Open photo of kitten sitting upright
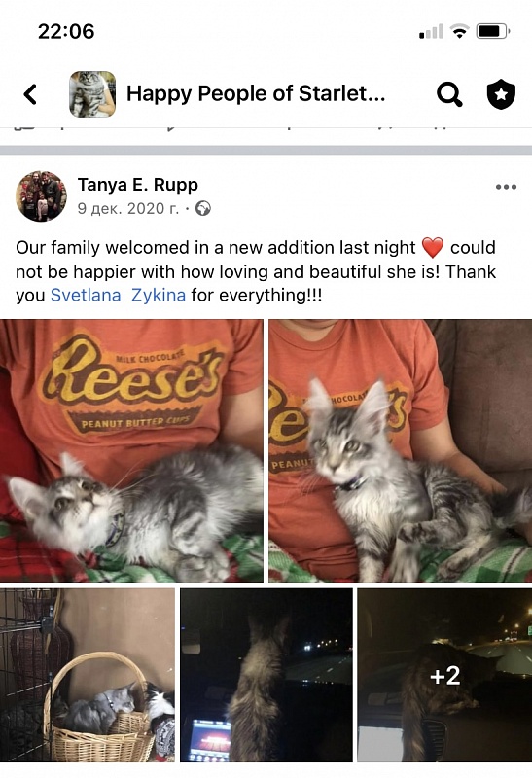The width and height of the screenshot is (532, 778). [x=400, y=450]
